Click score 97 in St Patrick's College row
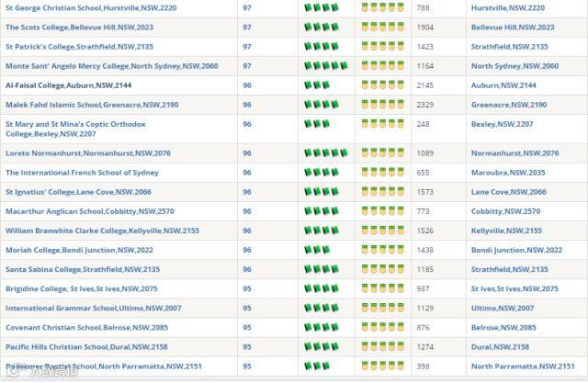This screenshot has height=383, width=588. [x=247, y=47]
